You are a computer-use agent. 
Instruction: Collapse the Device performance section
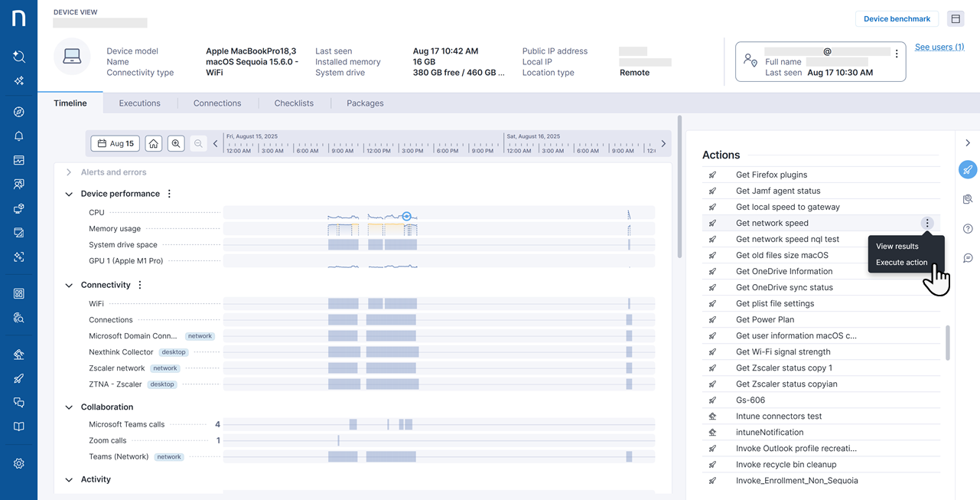[69, 194]
